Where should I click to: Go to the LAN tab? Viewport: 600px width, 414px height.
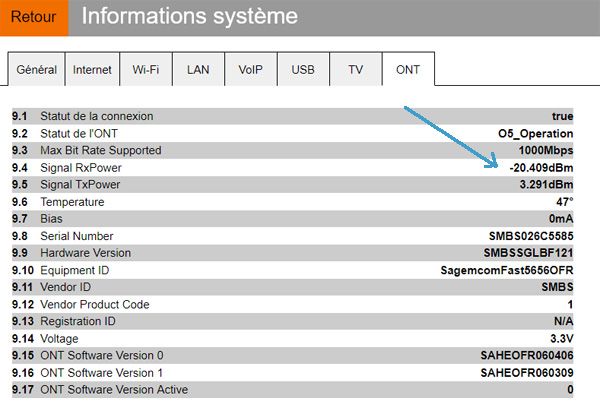[x=198, y=70]
